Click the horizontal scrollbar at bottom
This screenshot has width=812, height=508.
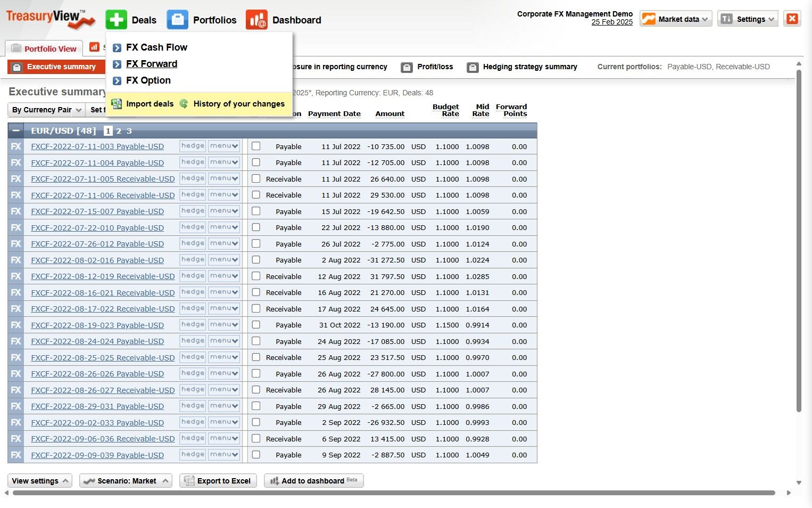click(x=394, y=493)
